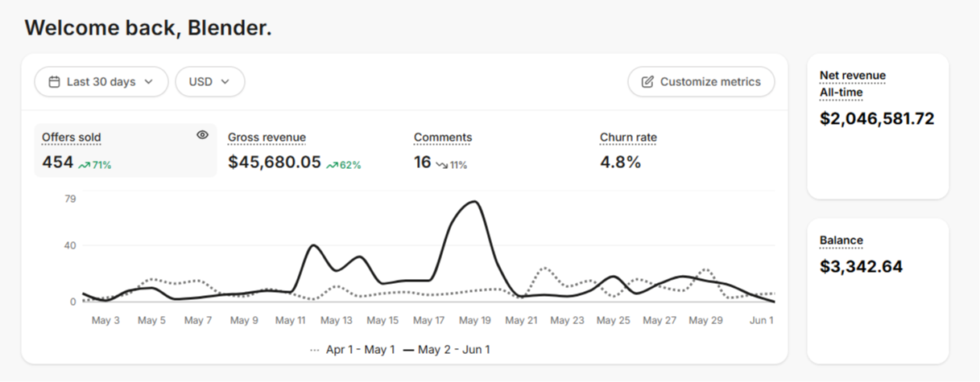Click the green upward trend arrow for Offers sold
This screenshot has height=382, width=980.
point(84,165)
